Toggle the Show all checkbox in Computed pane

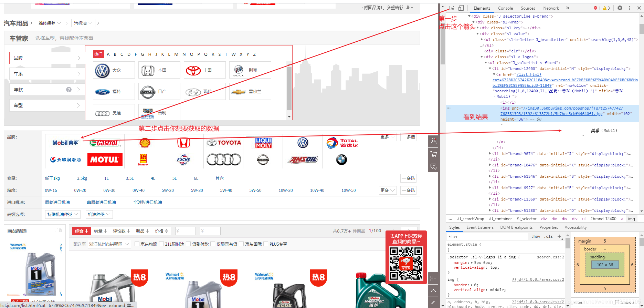tap(617, 302)
